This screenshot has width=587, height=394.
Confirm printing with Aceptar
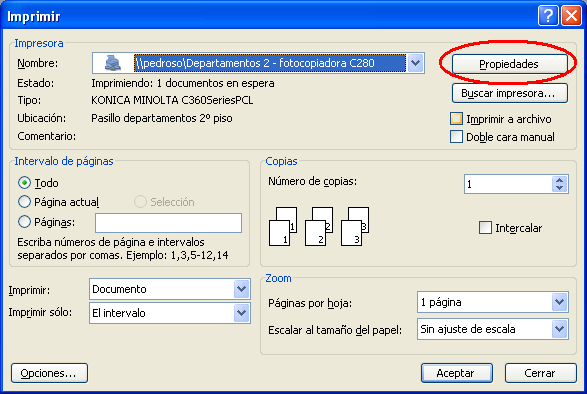tap(456, 373)
